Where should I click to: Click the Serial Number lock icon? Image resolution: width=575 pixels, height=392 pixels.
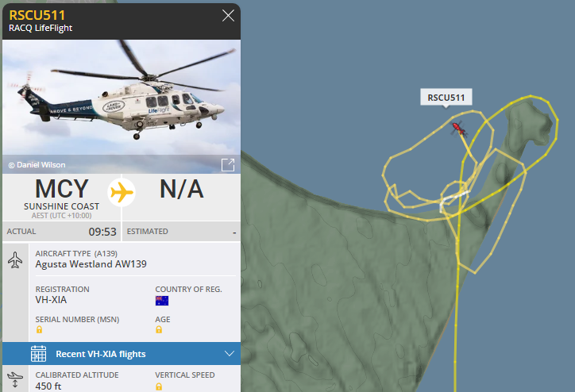(39, 330)
